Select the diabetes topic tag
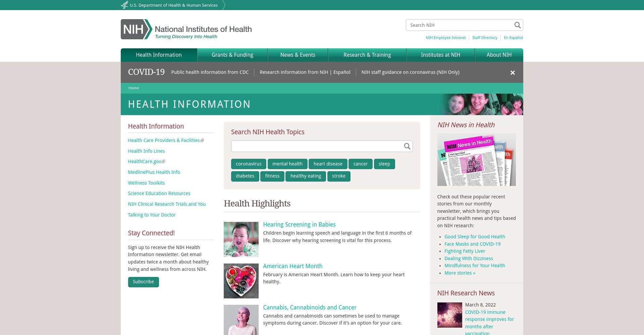The image size is (644, 335). (245, 176)
